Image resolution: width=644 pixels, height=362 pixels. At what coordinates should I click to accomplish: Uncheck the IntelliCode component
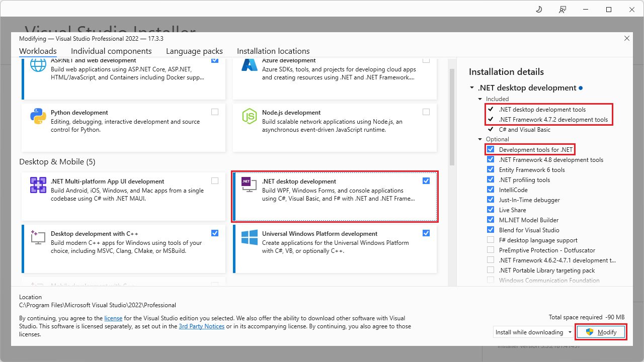[x=491, y=190]
